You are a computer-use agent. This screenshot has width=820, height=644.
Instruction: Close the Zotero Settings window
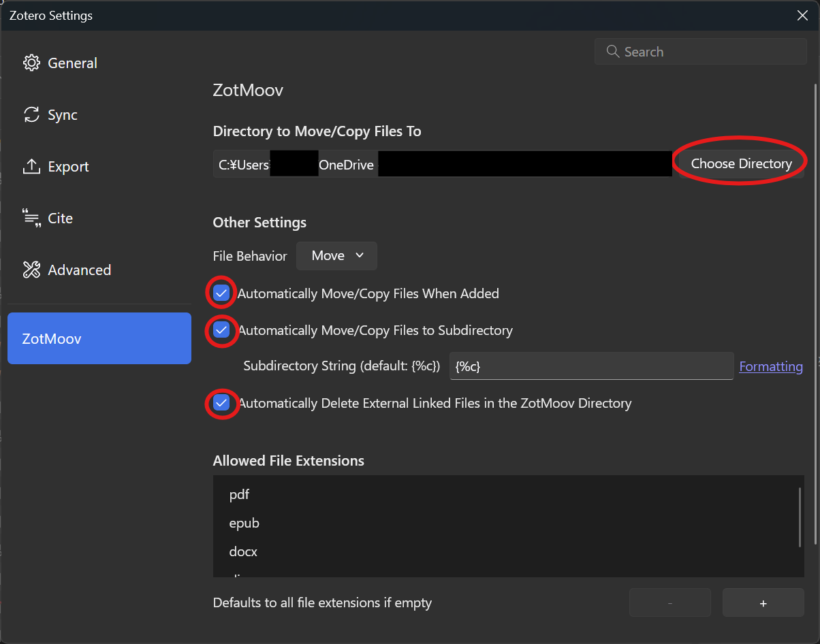coord(802,16)
